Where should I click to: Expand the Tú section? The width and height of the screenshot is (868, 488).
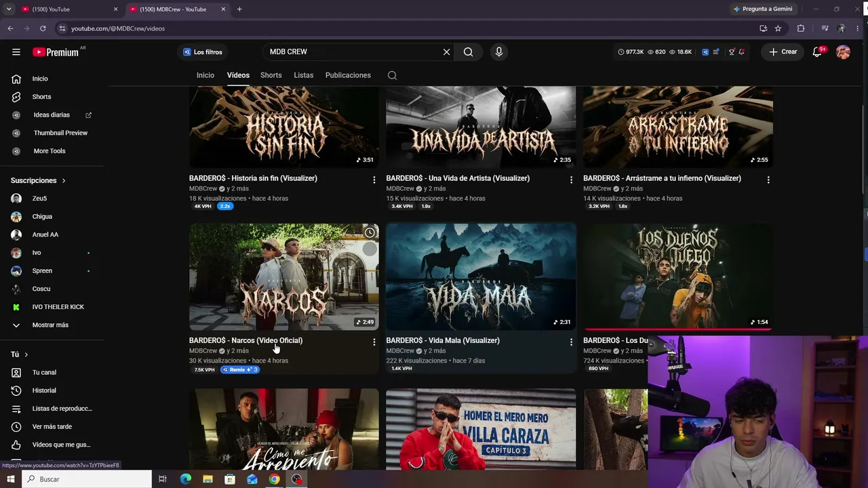pyautogui.click(x=20, y=354)
